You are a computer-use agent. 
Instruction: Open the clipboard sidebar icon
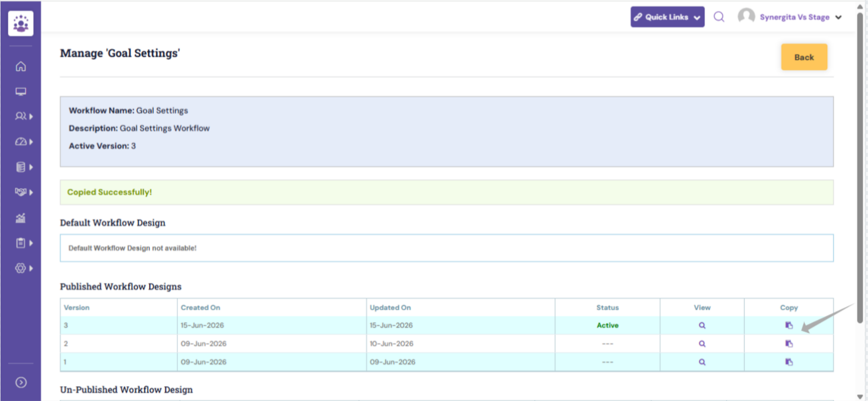[x=21, y=243]
